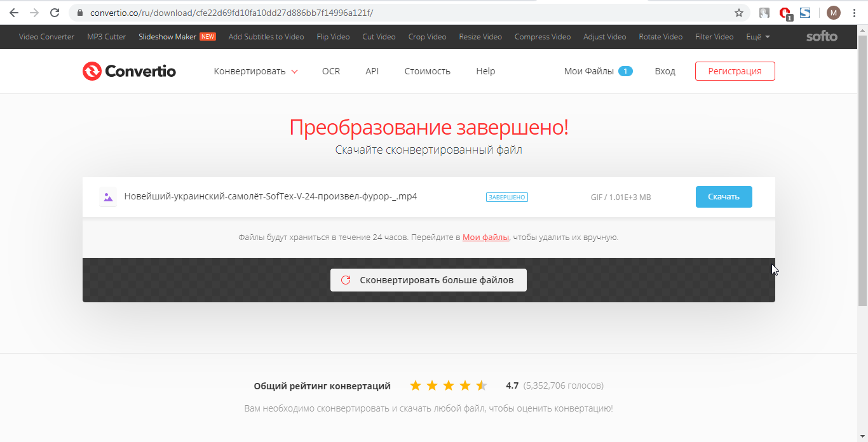Open Rotate Video link
This screenshot has height=442, width=868.
tap(661, 37)
